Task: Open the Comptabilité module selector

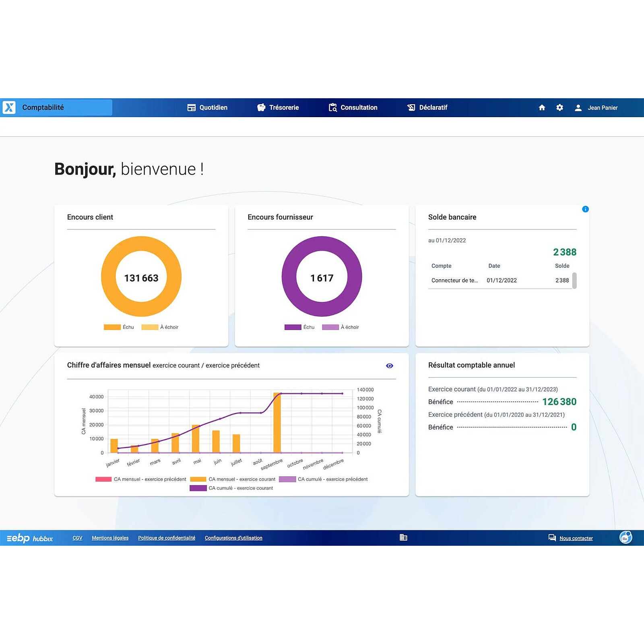Action: point(56,107)
